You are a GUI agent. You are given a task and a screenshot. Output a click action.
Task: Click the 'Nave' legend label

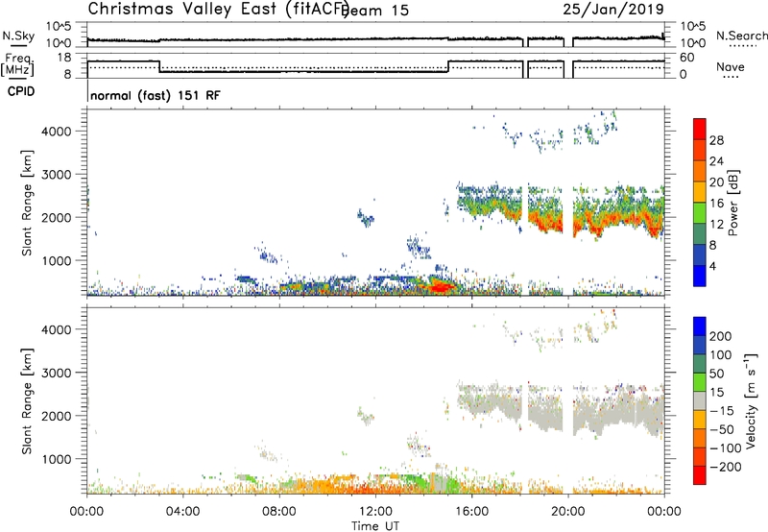coord(731,66)
